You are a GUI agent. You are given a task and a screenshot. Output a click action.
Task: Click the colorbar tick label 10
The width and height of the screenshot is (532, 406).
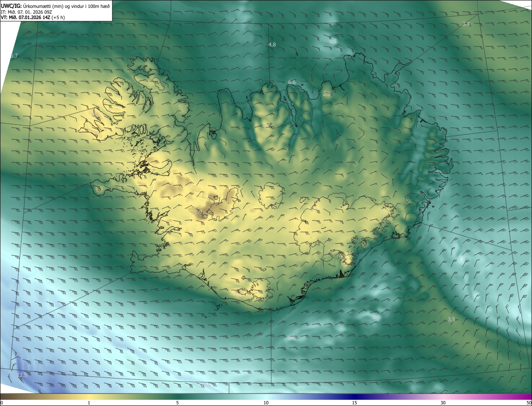tap(266, 403)
